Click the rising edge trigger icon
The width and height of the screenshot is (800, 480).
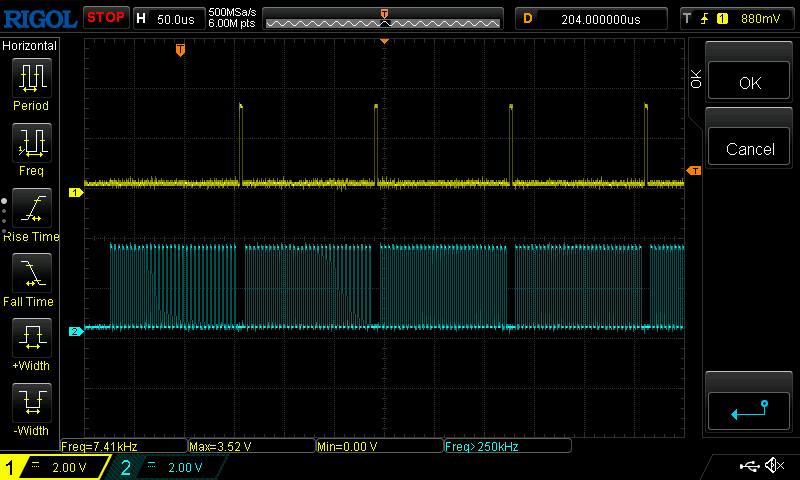coord(705,19)
